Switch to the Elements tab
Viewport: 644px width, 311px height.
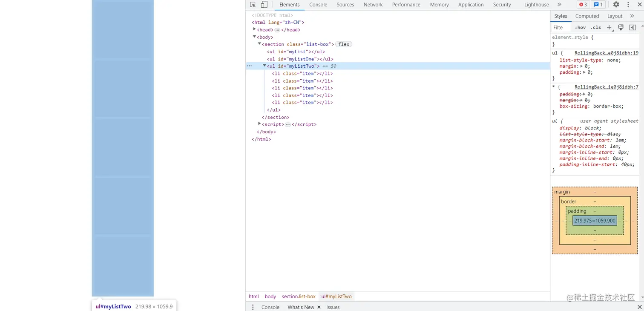coord(290,5)
